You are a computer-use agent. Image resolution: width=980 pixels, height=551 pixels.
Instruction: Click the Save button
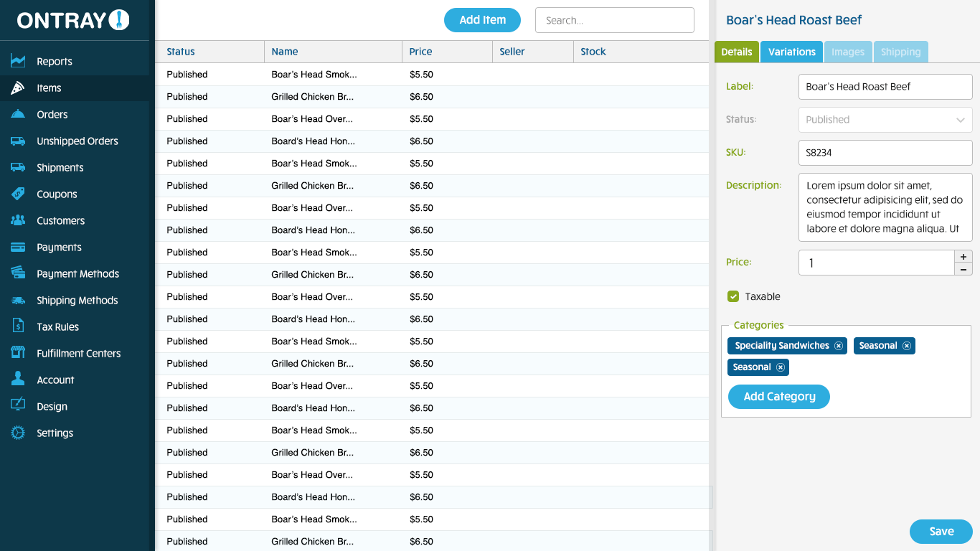coord(941,532)
